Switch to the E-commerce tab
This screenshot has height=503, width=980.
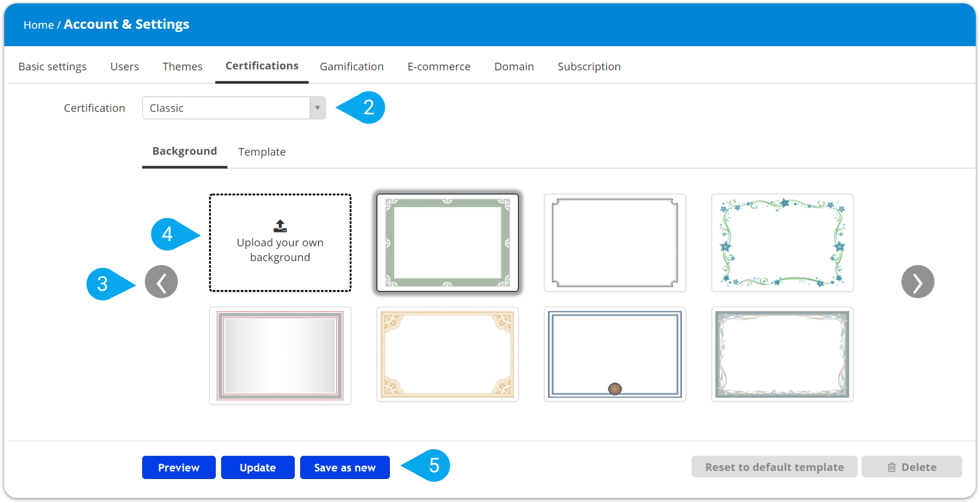(439, 66)
